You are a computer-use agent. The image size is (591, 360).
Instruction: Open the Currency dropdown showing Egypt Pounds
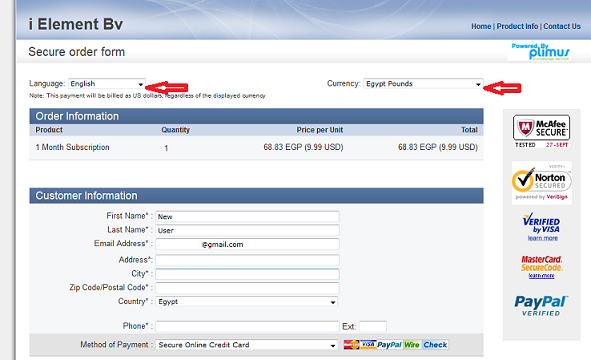point(423,84)
